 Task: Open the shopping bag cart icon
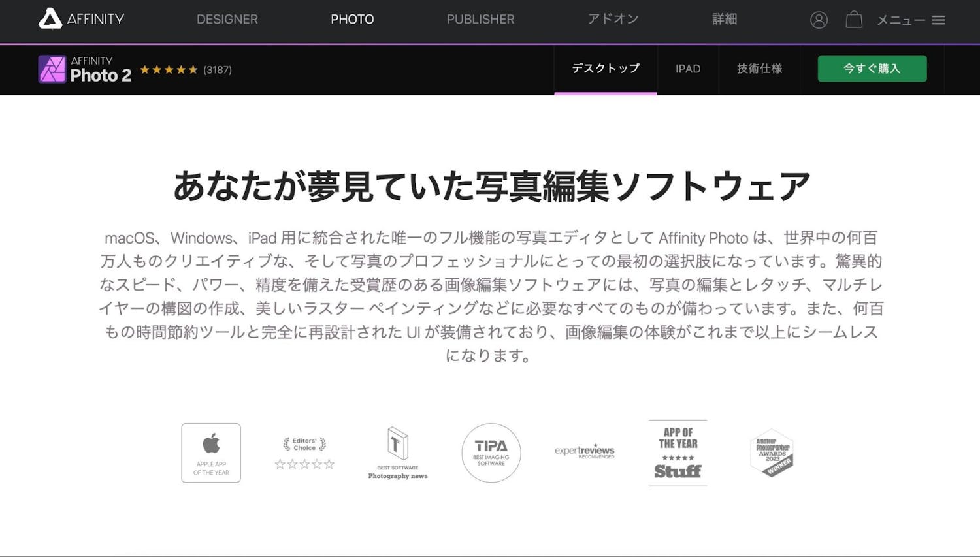point(854,20)
